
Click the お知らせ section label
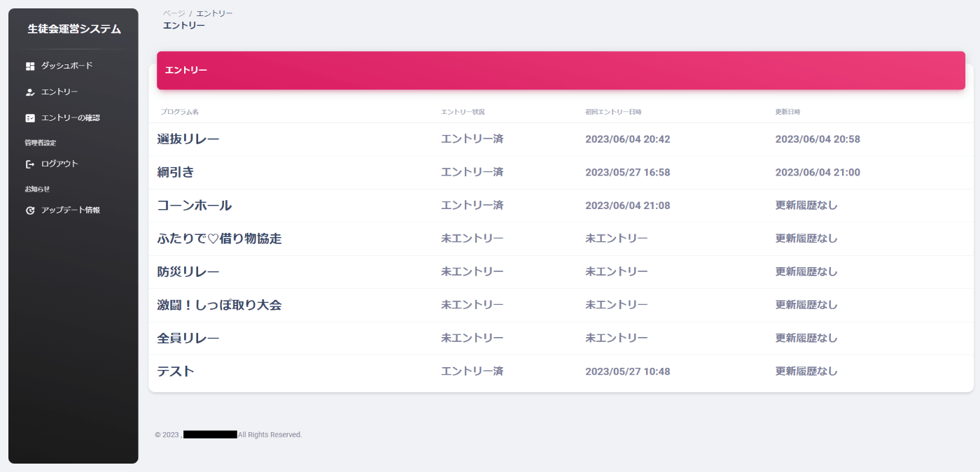coord(38,189)
